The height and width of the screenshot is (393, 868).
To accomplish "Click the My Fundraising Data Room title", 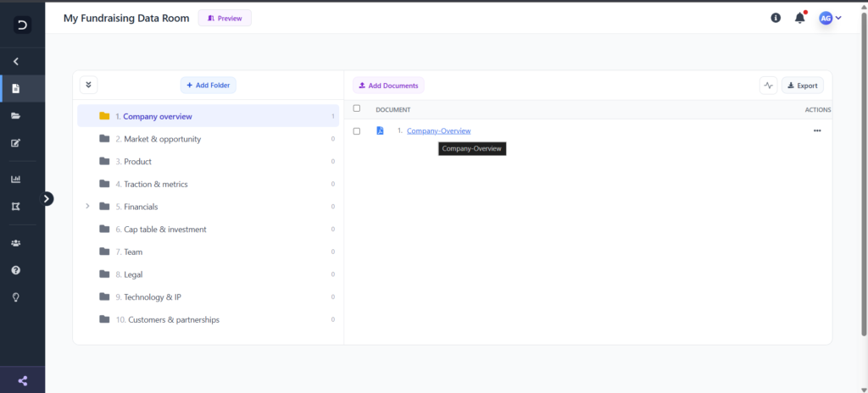I will coord(126,19).
